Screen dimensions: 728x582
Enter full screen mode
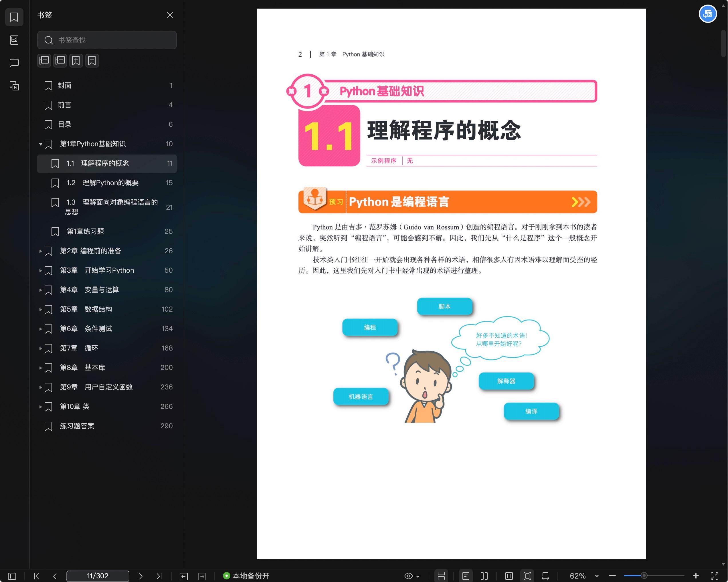[715, 576]
